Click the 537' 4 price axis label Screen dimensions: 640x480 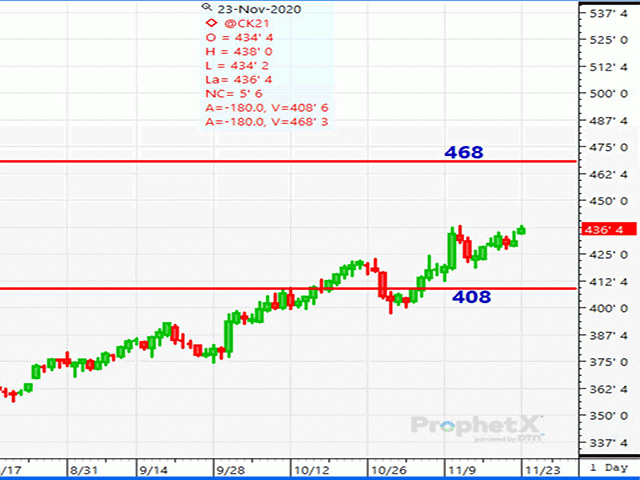[x=608, y=13]
